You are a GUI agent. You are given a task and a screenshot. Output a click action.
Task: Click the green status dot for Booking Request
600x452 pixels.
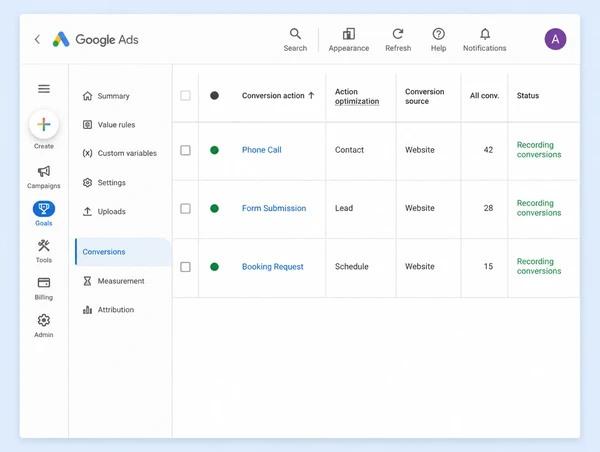click(214, 267)
